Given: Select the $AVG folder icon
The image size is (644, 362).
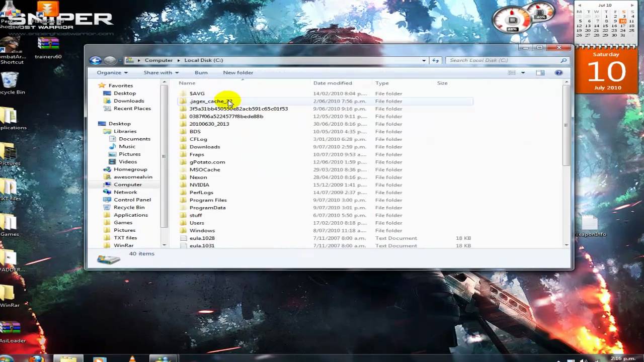Looking at the screenshot, I should point(183,93).
